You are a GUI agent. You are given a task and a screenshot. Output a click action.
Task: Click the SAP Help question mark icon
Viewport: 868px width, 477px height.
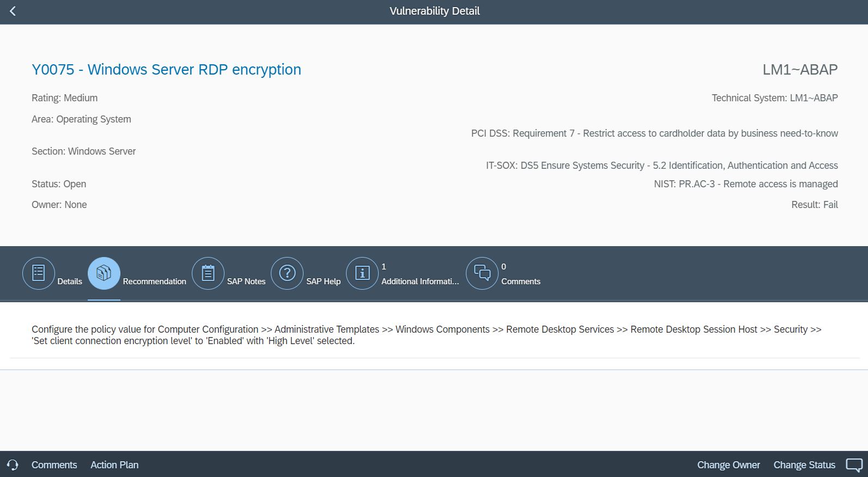tap(287, 273)
